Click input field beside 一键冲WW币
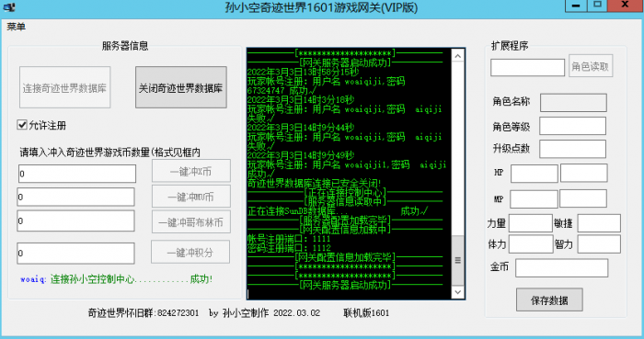This screenshot has width=644, height=339. pyautogui.click(x=76, y=198)
